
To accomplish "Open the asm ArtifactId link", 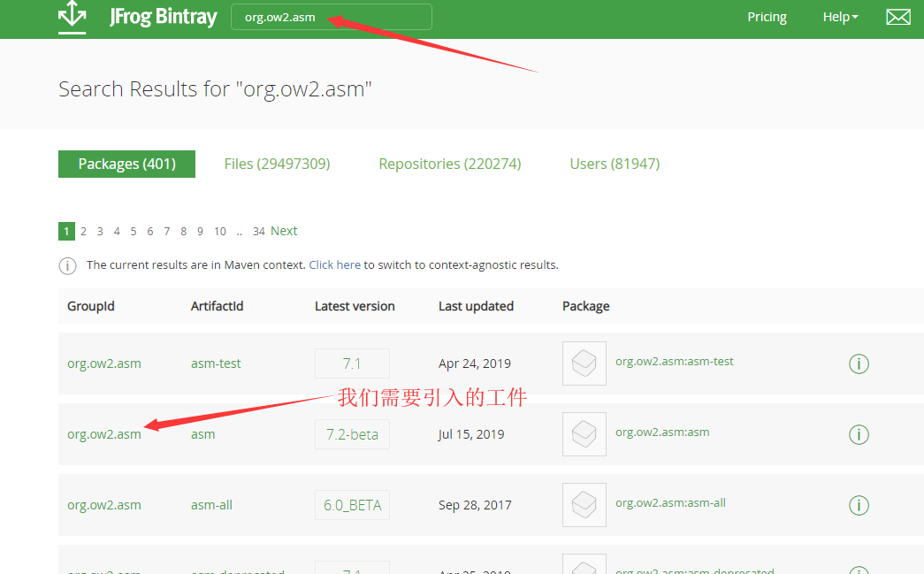I will (x=202, y=434).
